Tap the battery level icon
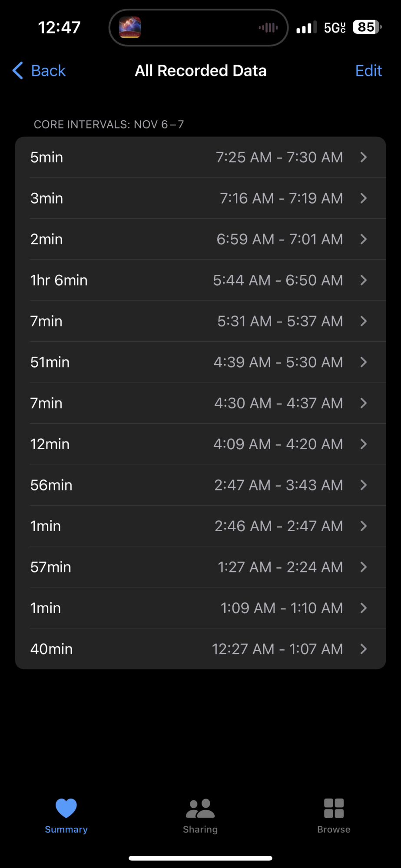Screen dimensions: 401x868 tap(367, 27)
